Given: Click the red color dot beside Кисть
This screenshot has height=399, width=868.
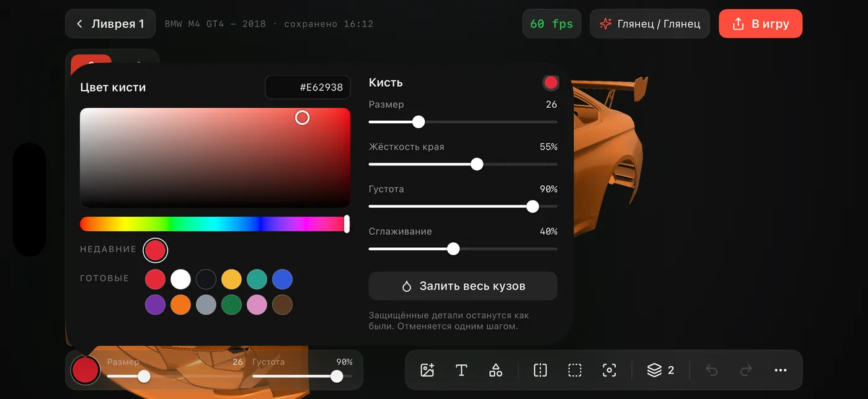Looking at the screenshot, I should pos(551,83).
